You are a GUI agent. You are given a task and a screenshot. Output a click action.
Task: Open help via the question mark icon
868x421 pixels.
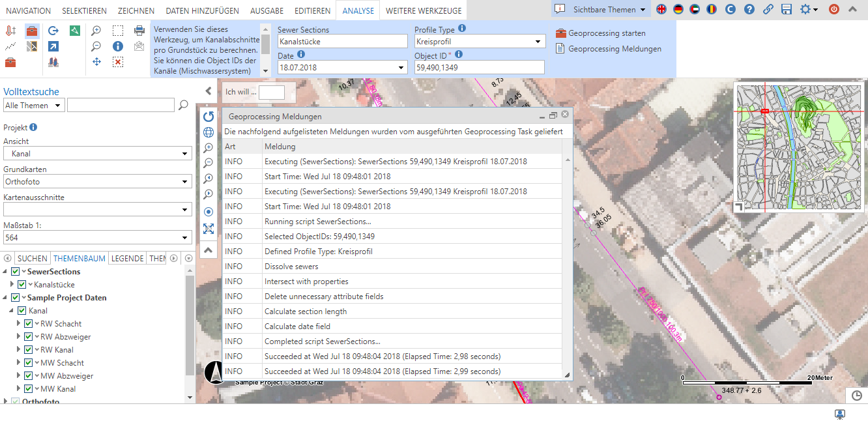pos(749,10)
